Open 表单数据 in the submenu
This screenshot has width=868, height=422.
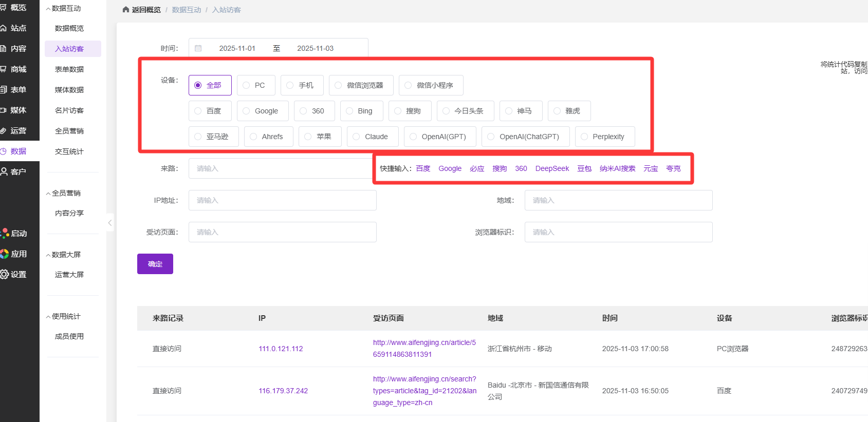69,69
